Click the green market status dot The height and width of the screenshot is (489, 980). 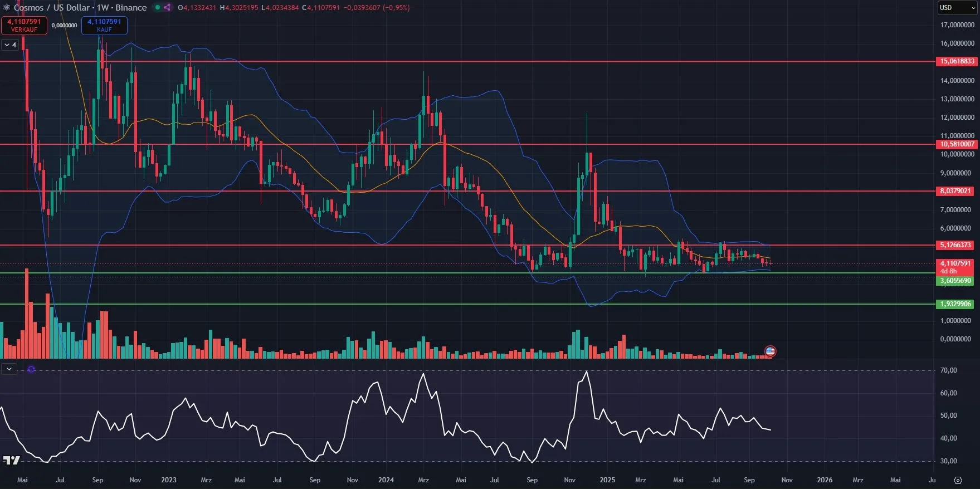point(157,8)
